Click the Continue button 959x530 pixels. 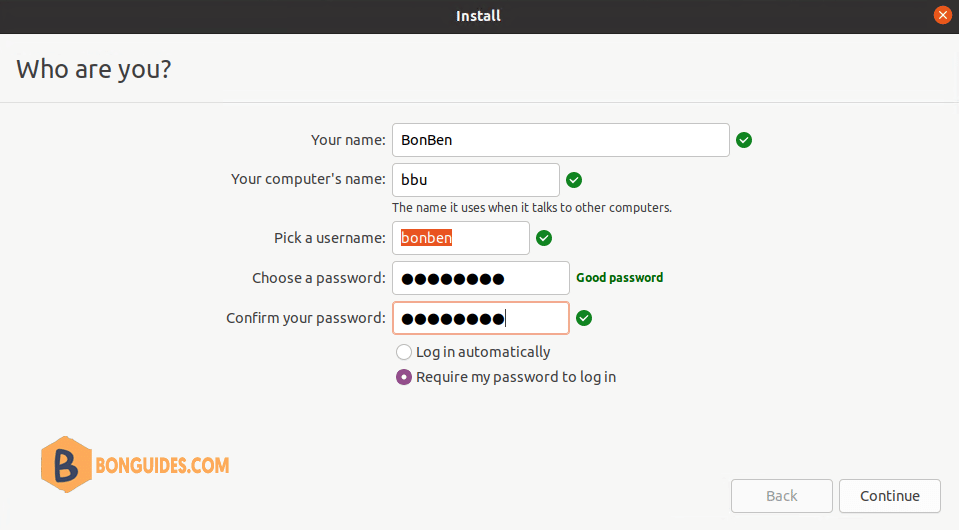889,496
